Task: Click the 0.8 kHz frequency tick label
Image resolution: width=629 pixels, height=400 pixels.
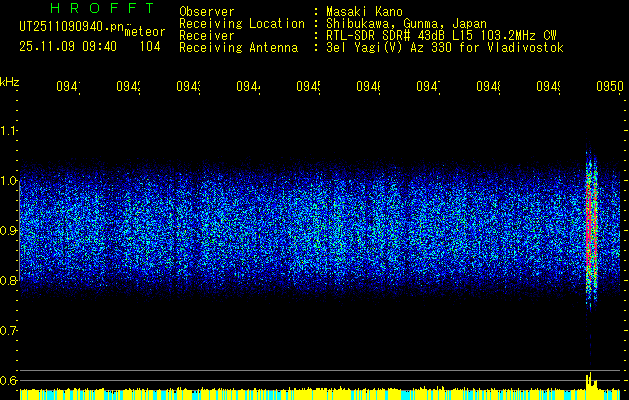Action: tap(9, 280)
